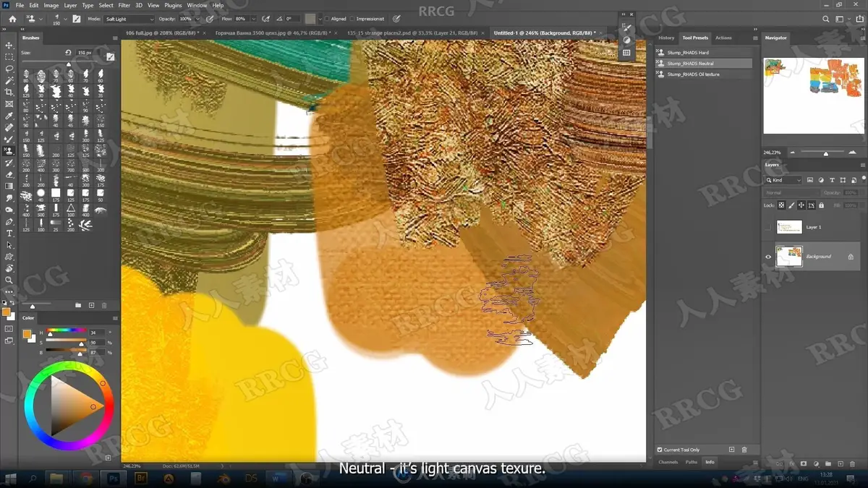
Task: Click the Navigator preview thumbnail
Action: point(814,96)
